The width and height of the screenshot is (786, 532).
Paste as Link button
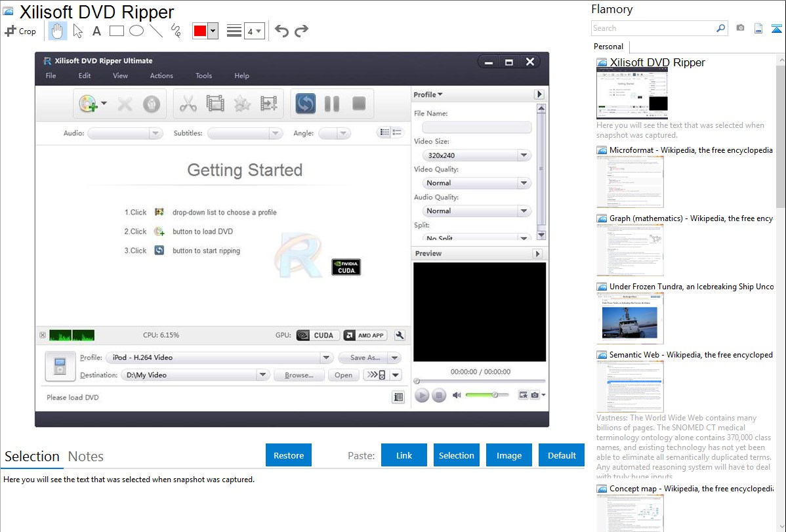404,455
